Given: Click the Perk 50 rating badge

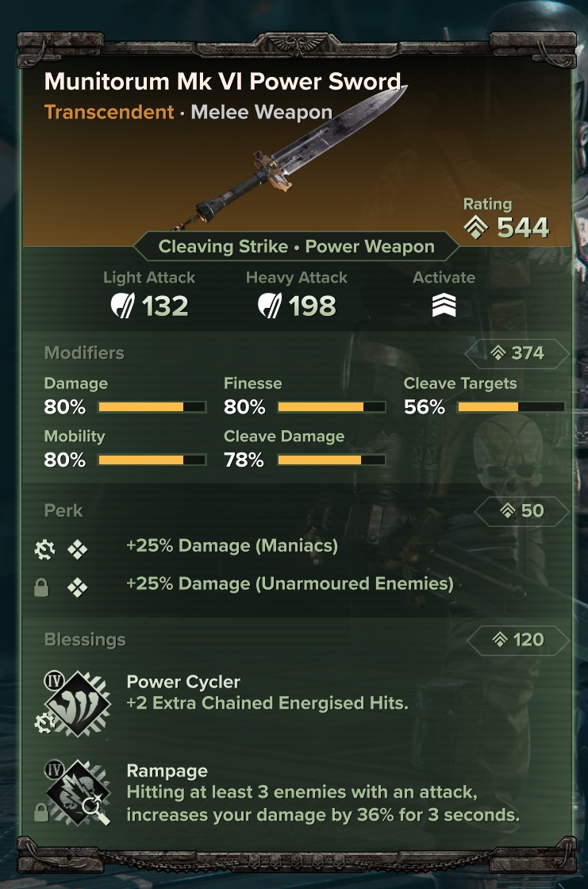Looking at the screenshot, I should coord(521,511).
